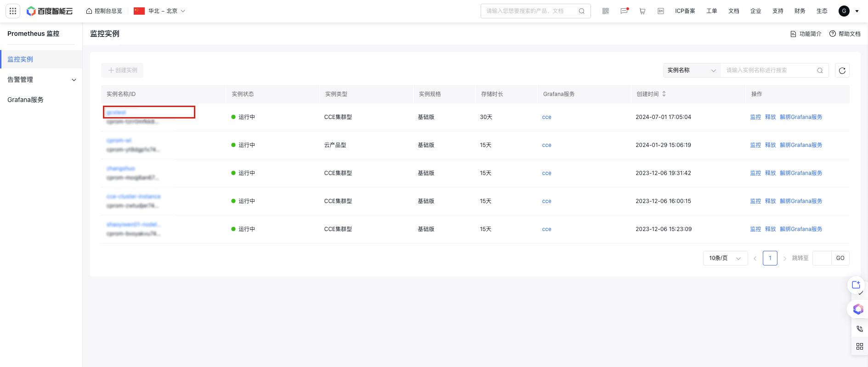Select page 1 in pagination

[770, 258]
